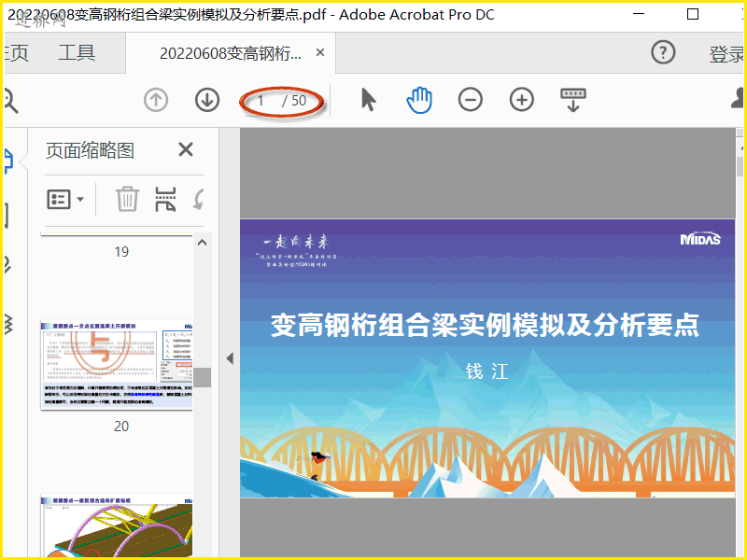The image size is (747, 560).
Task: Click the thumbnail panel scrollbar handle
Action: click(202, 377)
